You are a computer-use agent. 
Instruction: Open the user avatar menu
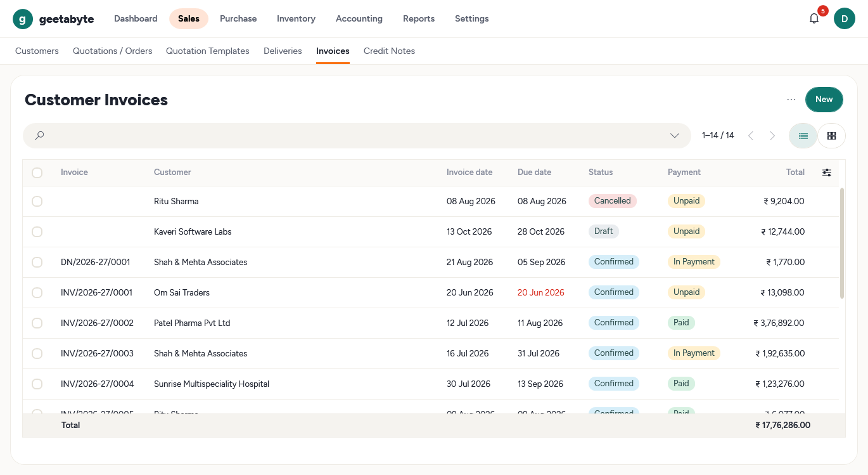[x=844, y=19]
